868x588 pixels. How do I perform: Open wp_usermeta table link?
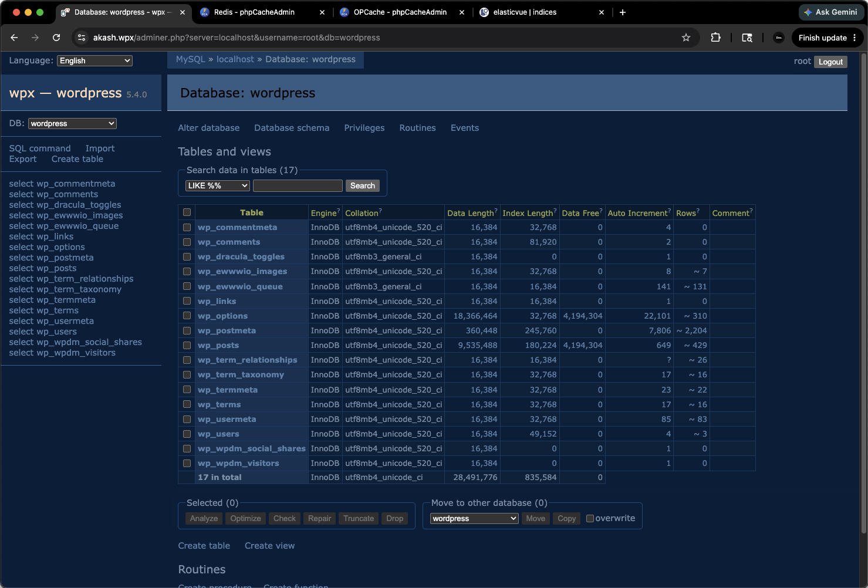click(x=227, y=419)
